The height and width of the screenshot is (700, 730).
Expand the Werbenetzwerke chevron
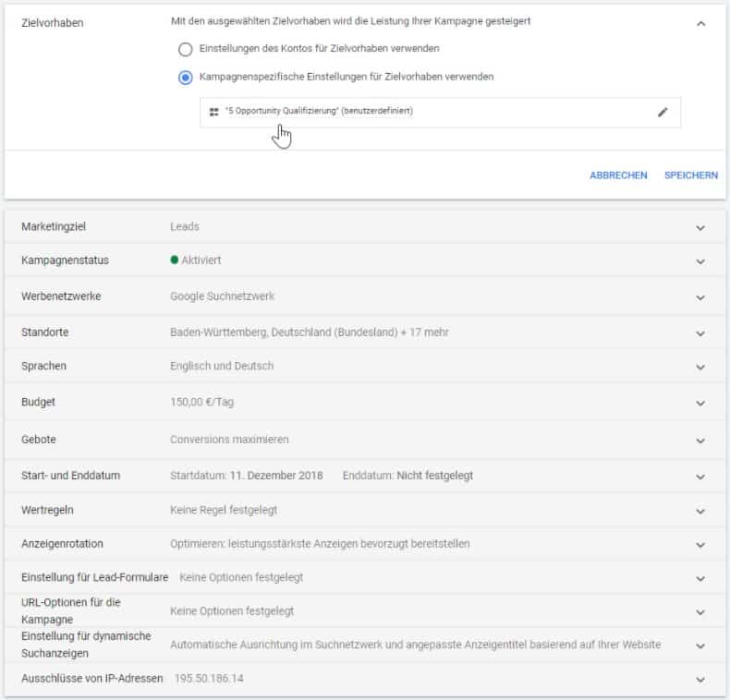tap(700, 297)
